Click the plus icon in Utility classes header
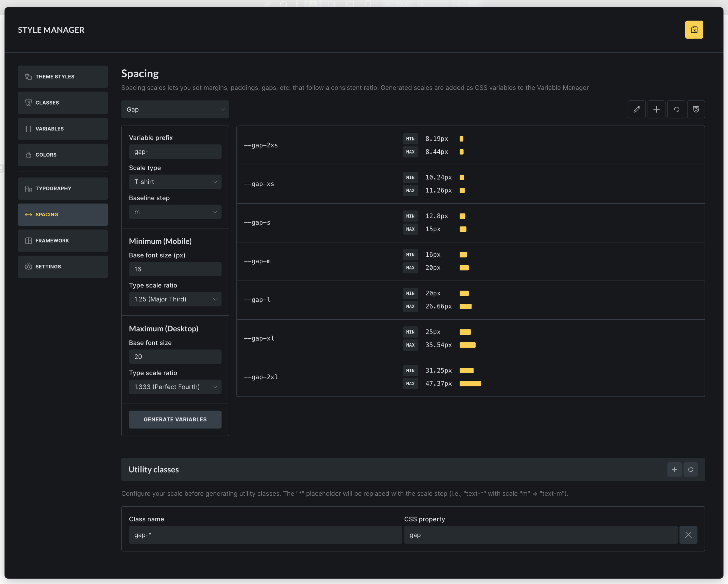 pyautogui.click(x=674, y=470)
